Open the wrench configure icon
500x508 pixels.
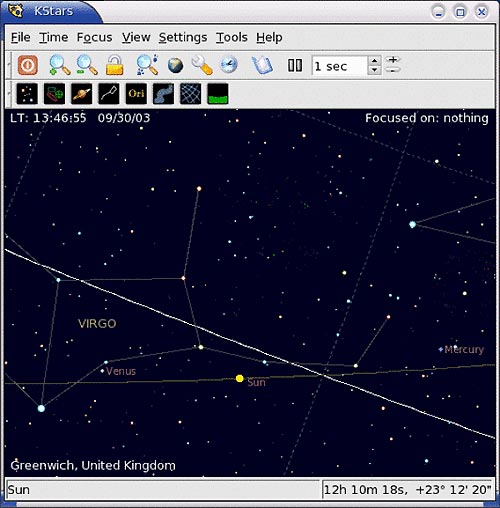[x=202, y=65]
